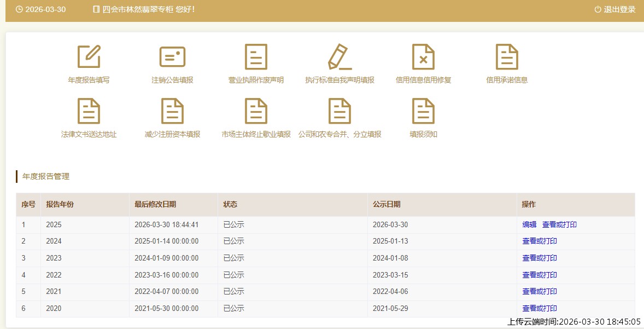This screenshot has width=644, height=329.
Task: Click 查看或打印 in the 2022 row
Action: [540, 275]
